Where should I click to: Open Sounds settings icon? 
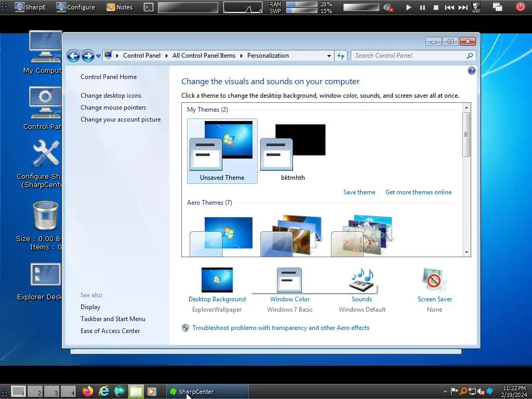(x=362, y=280)
